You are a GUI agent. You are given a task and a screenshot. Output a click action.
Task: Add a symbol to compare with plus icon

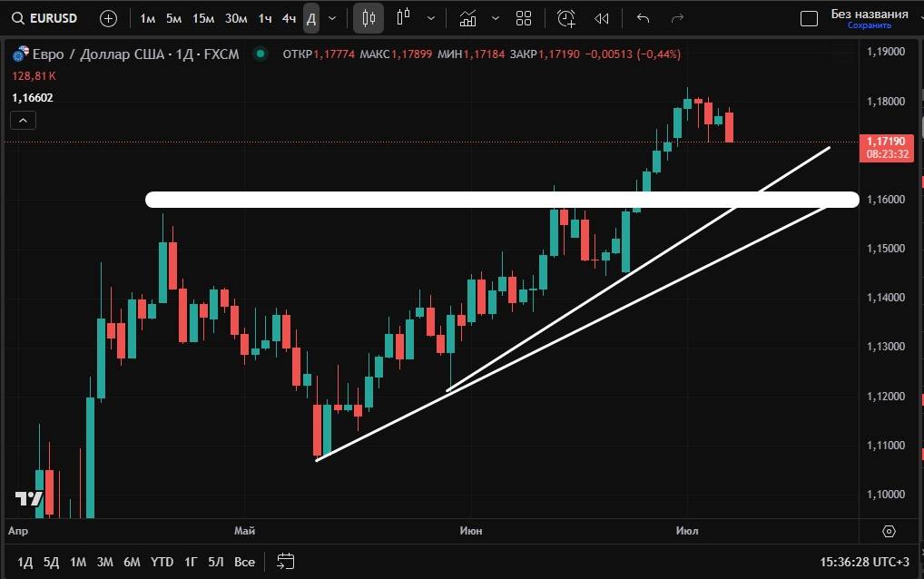[108, 19]
